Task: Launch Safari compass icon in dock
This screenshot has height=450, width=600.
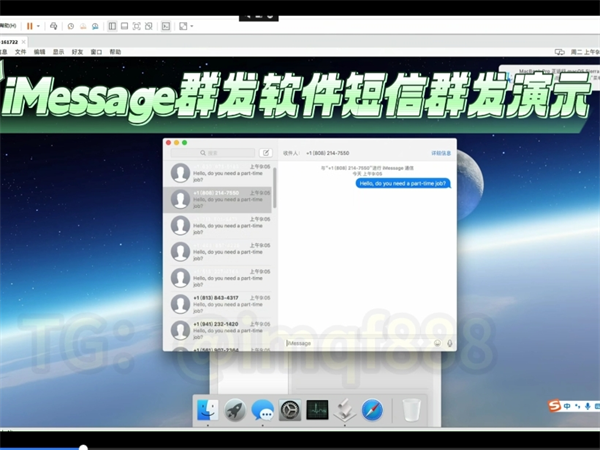Action: tap(372, 408)
